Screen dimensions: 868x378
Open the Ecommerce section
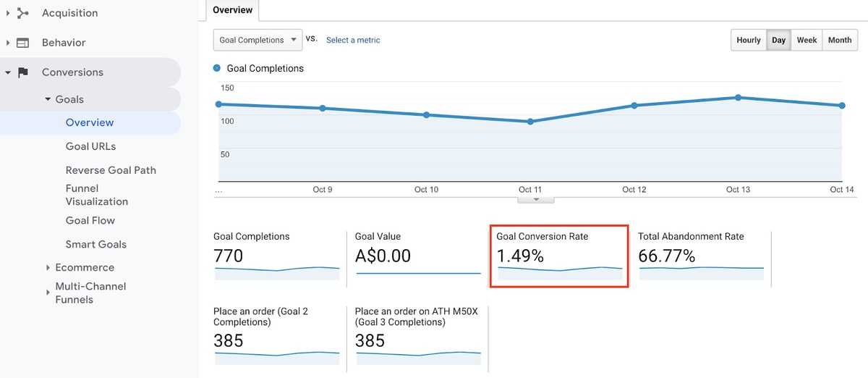(x=85, y=267)
